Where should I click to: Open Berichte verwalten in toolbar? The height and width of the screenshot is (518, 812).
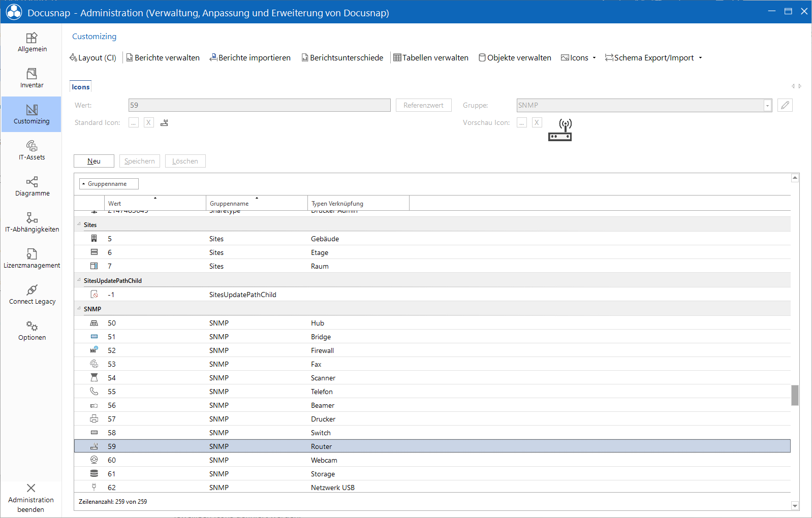pos(163,58)
